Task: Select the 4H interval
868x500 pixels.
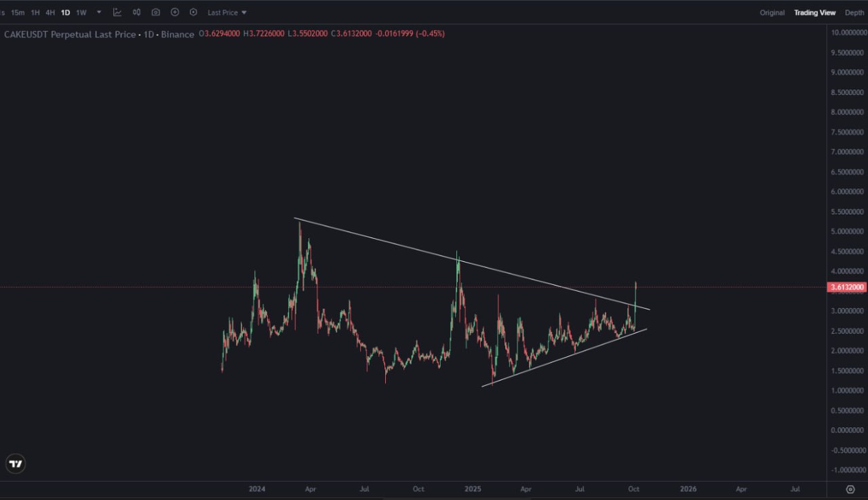Action: coord(50,12)
